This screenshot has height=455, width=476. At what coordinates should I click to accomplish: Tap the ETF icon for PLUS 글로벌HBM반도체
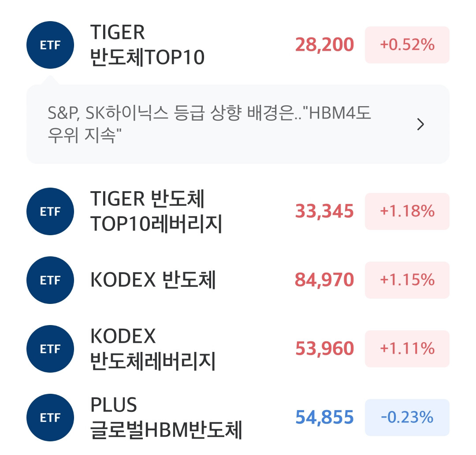50,418
